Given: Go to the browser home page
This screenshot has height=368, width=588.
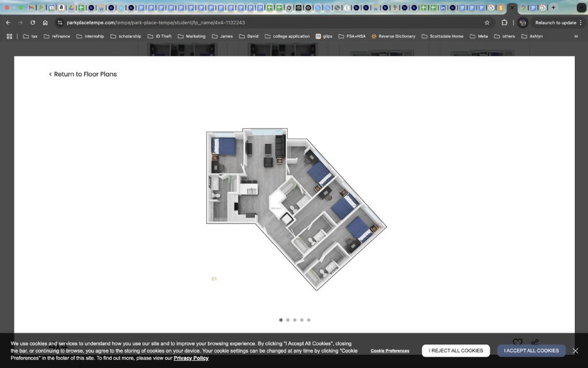Looking at the screenshot, I should point(45,22).
